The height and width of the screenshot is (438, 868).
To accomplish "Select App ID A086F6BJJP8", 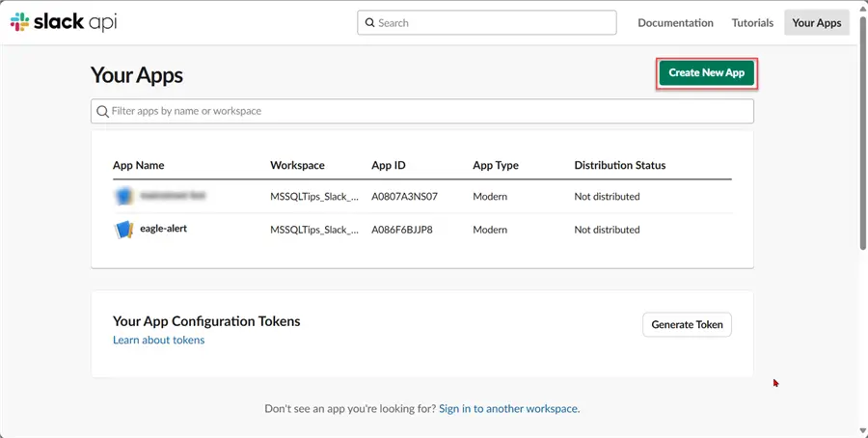I will (x=402, y=230).
